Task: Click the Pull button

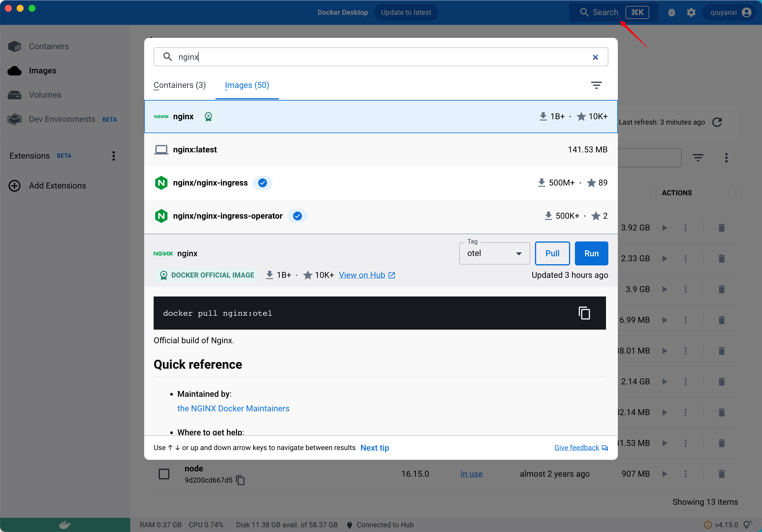Action: [x=552, y=253]
